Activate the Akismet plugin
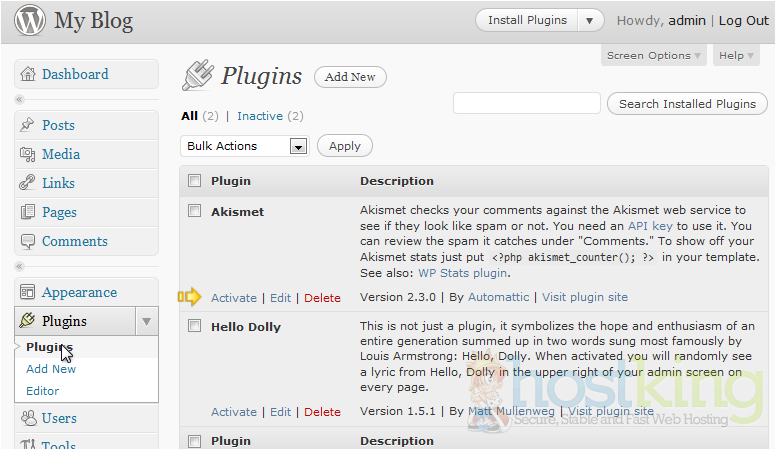Screen dimensions: 776x450 click(x=234, y=298)
